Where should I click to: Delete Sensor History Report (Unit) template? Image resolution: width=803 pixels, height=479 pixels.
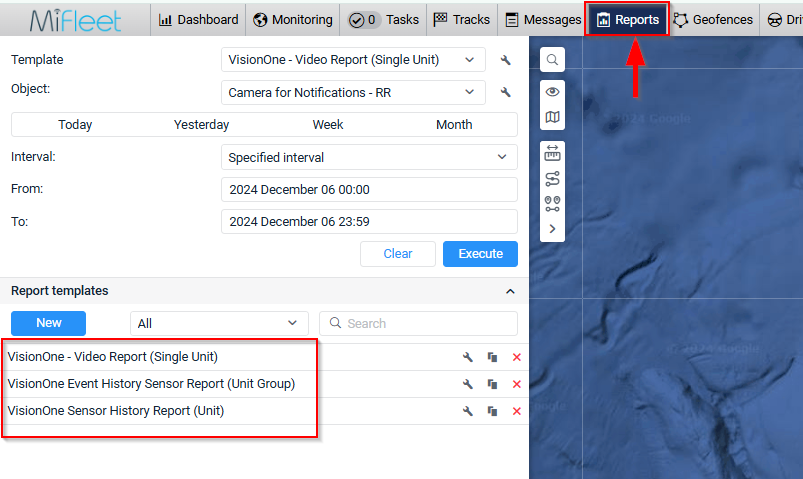517,411
